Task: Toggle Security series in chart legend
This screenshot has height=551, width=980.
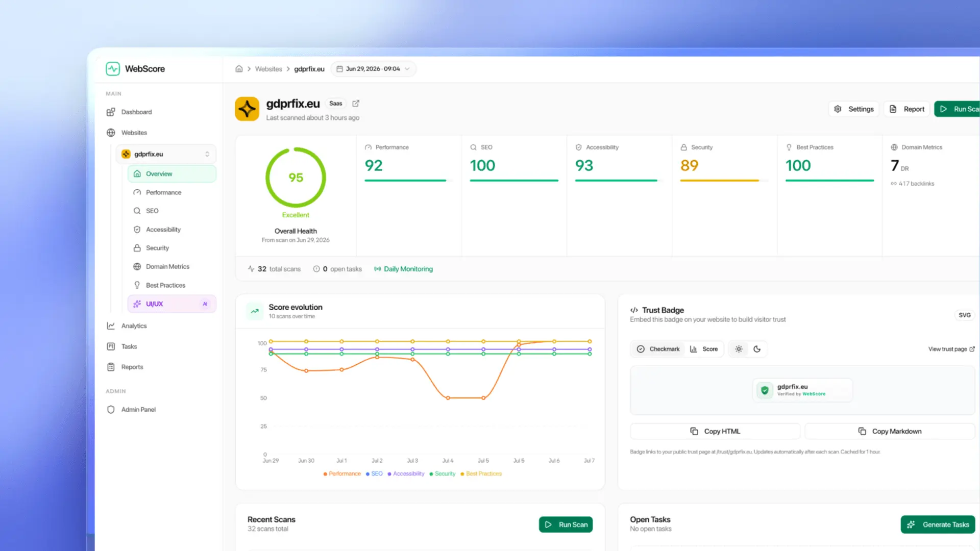Action: pos(443,474)
